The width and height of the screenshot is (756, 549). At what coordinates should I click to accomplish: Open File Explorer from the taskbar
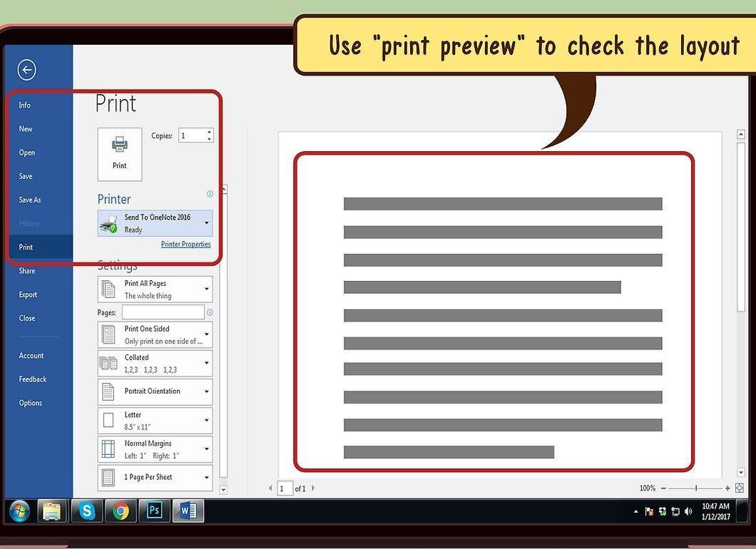click(x=52, y=511)
